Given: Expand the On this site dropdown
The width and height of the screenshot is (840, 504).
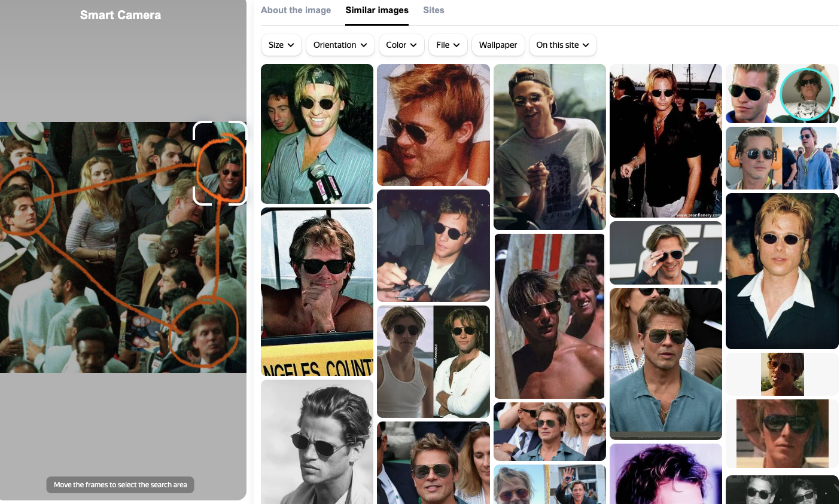Looking at the screenshot, I should tap(562, 45).
